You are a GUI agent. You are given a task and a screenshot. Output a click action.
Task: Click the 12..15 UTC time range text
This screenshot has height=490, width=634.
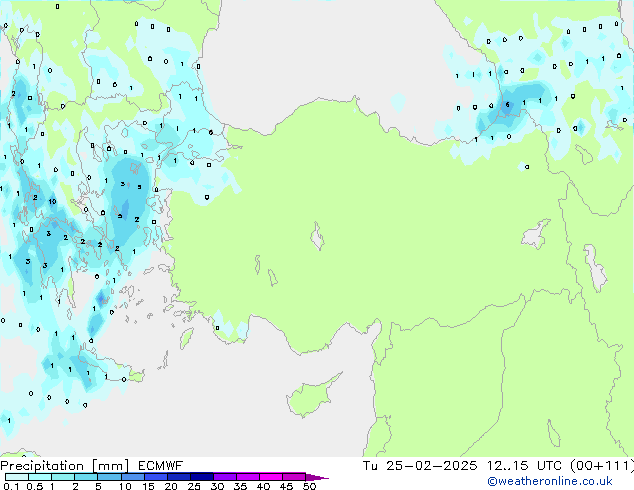pos(524,466)
